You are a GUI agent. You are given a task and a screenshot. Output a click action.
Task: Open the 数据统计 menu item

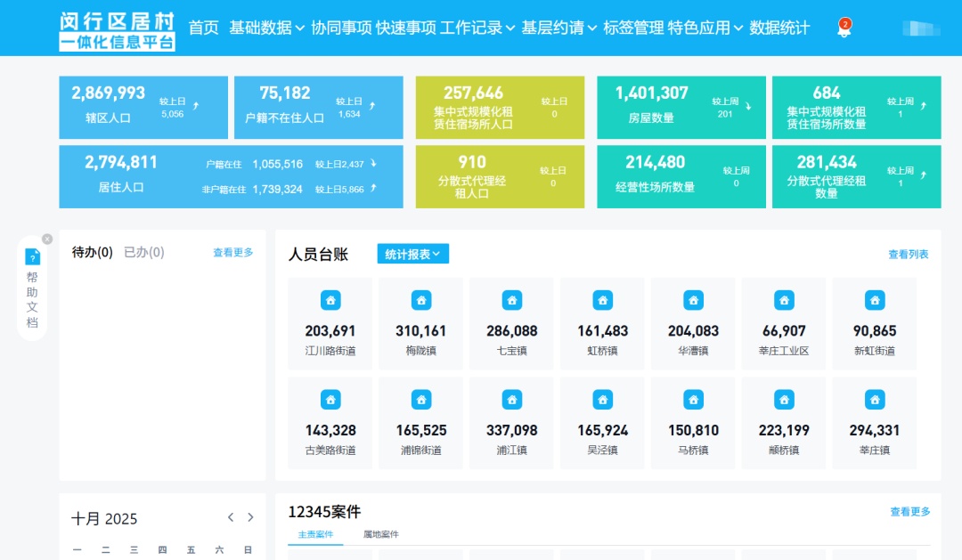[x=779, y=28]
